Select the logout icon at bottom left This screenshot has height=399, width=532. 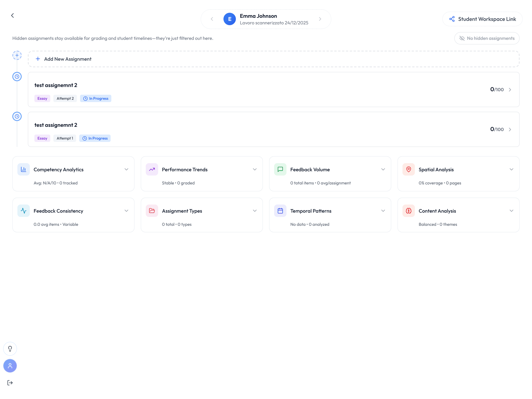click(10, 383)
